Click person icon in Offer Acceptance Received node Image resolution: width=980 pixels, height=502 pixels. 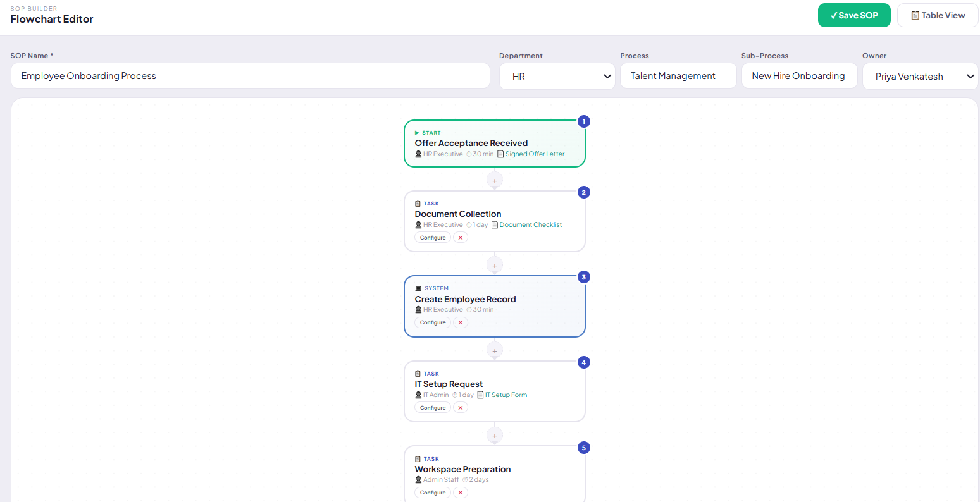coord(418,154)
